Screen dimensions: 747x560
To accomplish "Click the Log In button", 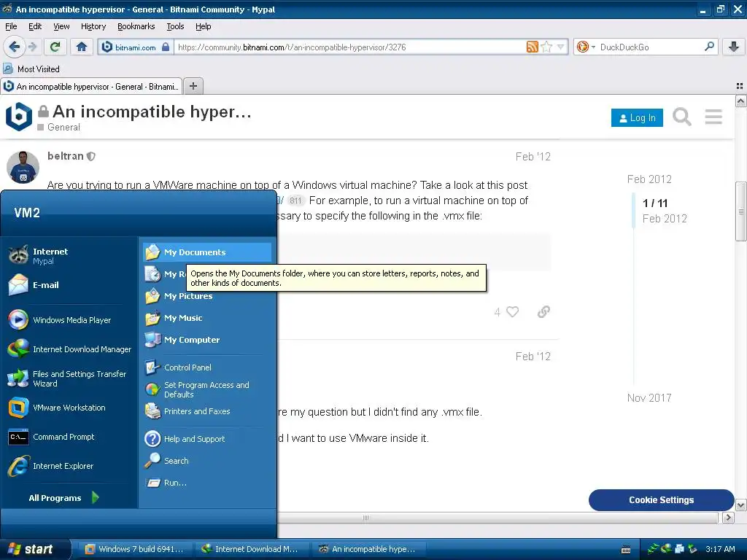I will (x=637, y=117).
